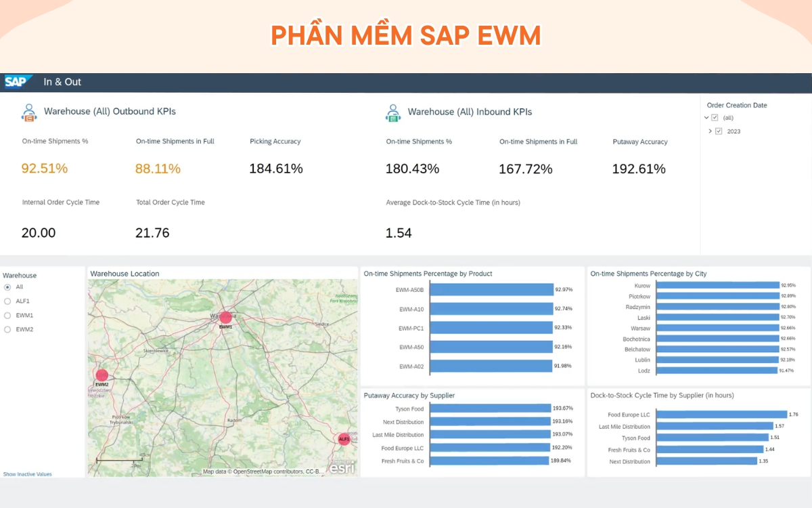Click the 180.43% inbound on-time value

pyautogui.click(x=413, y=169)
